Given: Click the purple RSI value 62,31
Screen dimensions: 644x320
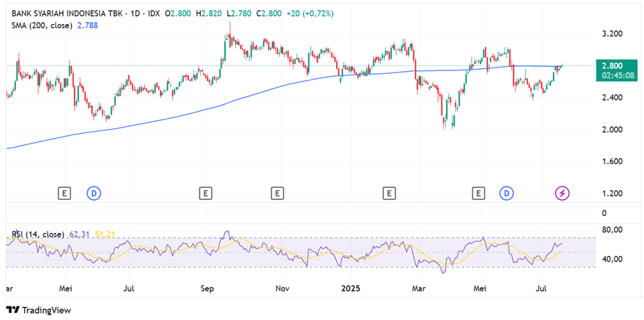Looking at the screenshot, I should point(80,234).
